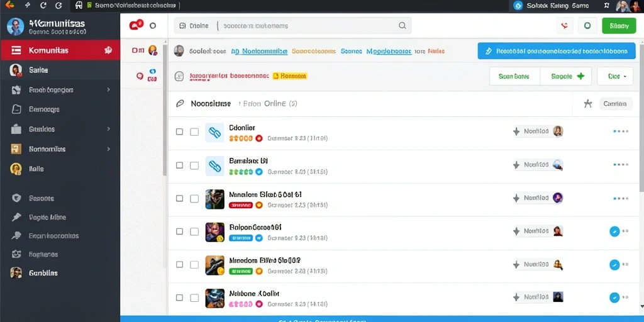Click the browser home icon
Image resolution: width=644 pixels, height=322 pixels.
coord(79,5)
